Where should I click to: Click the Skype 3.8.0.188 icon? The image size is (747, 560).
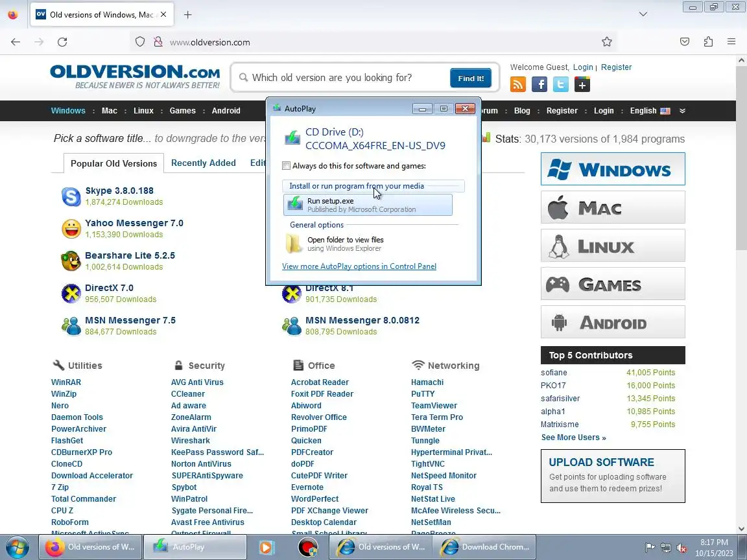pyautogui.click(x=71, y=196)
